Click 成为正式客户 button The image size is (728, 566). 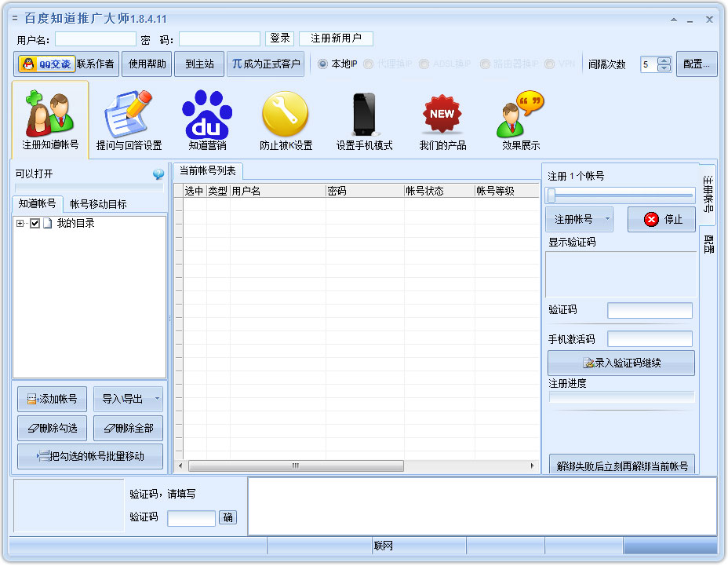tap(266, 64)
